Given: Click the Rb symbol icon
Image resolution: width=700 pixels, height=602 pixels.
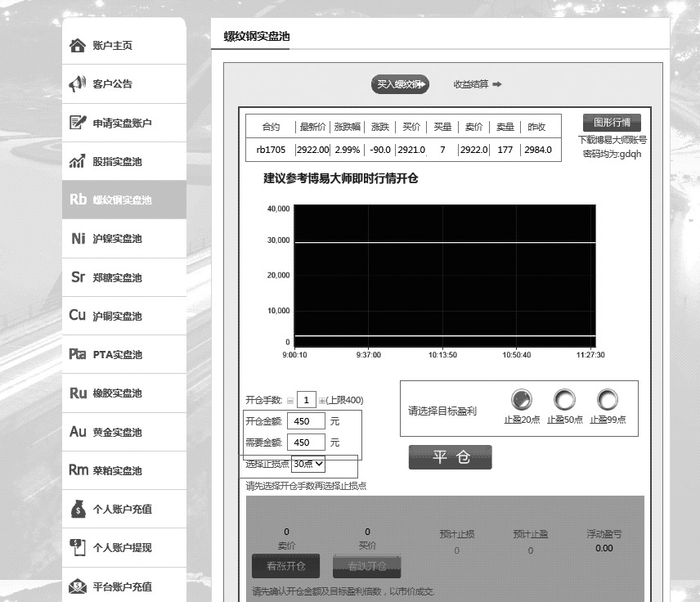Looking at the screenshot, I should [78, 200].
